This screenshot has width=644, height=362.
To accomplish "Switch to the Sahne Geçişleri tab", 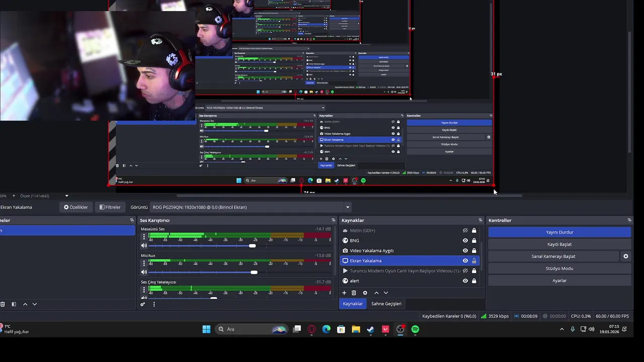I will point(386,304).
